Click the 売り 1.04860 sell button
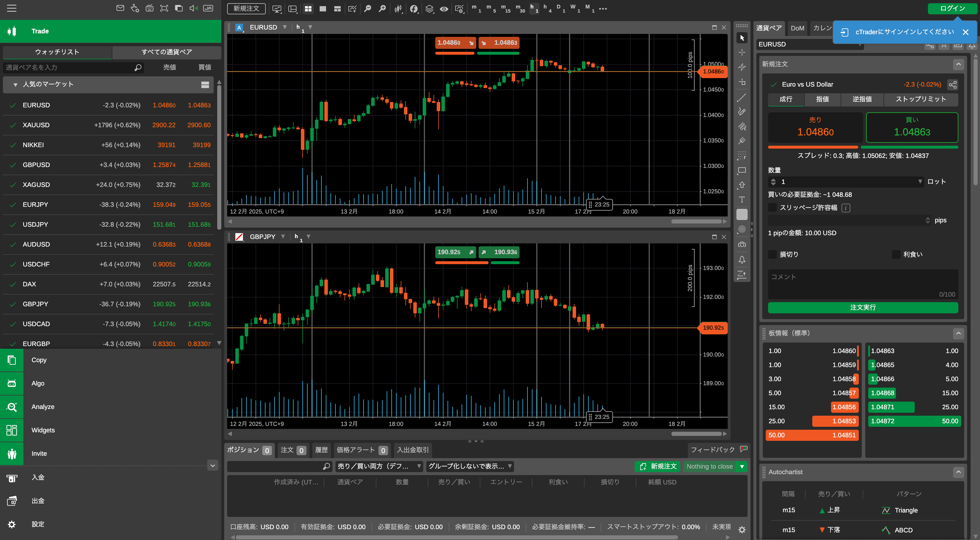Image resolution: width=980 pixels, height=540 pixels. [x=815, y=128]
